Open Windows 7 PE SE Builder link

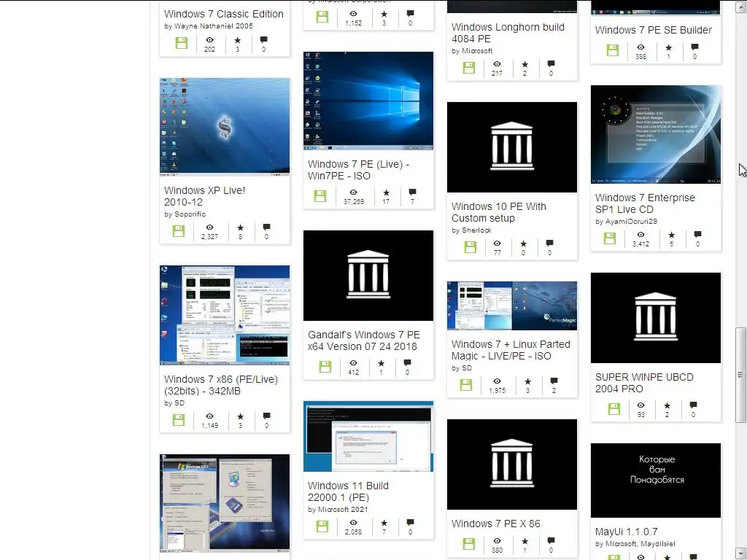[x=653, y=30]
